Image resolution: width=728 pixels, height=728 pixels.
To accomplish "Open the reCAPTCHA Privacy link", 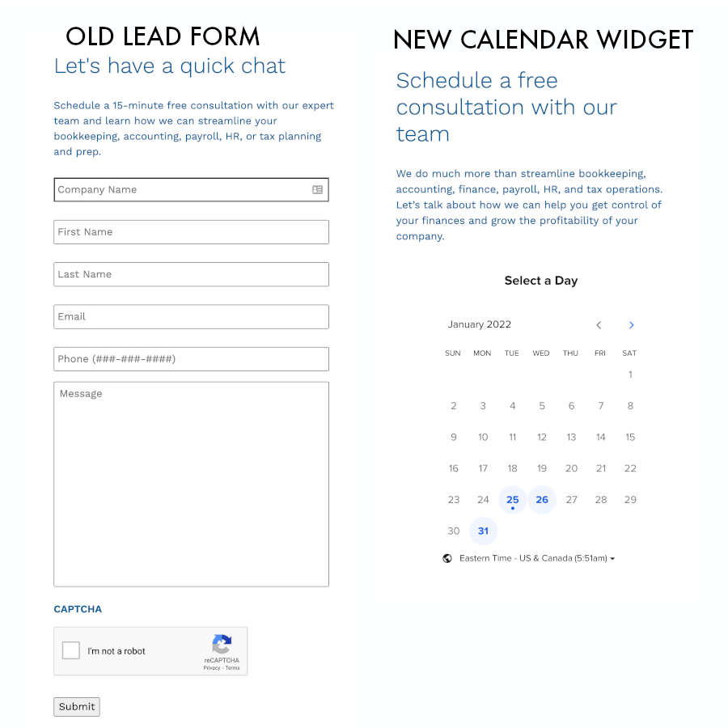I will (212, 667).
